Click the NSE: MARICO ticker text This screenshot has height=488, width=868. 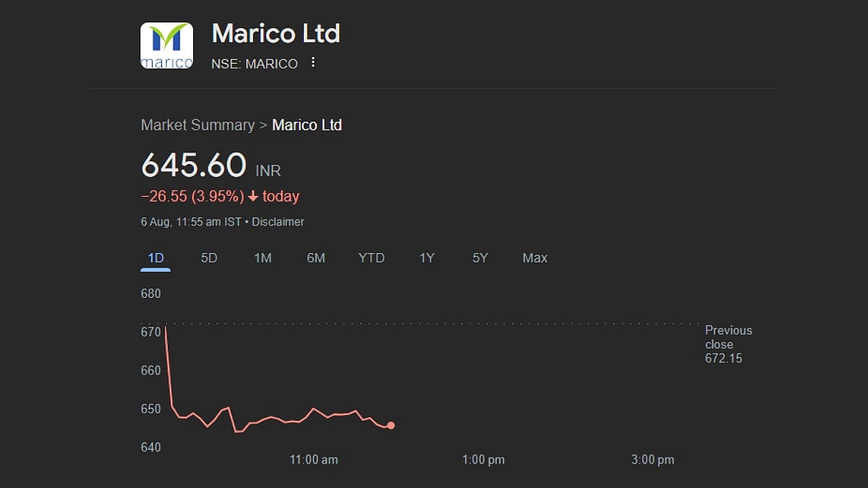click(255, 64)
